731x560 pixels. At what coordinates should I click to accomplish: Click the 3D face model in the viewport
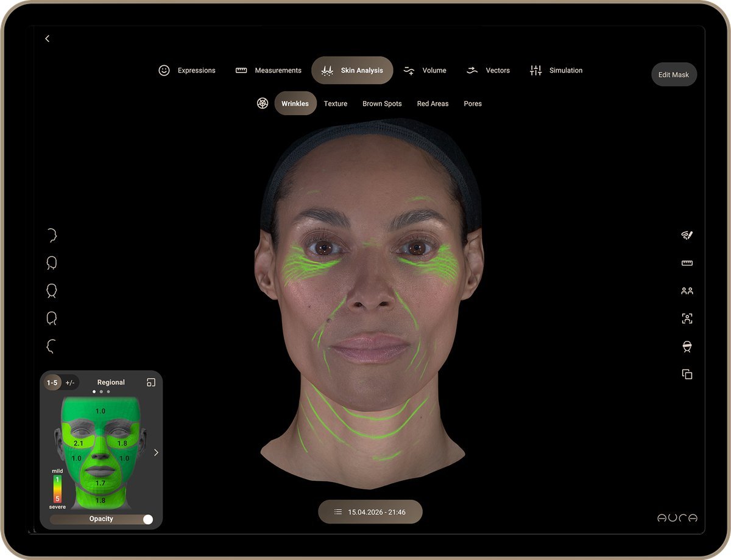pyautogui.click(x=369, y=304)
